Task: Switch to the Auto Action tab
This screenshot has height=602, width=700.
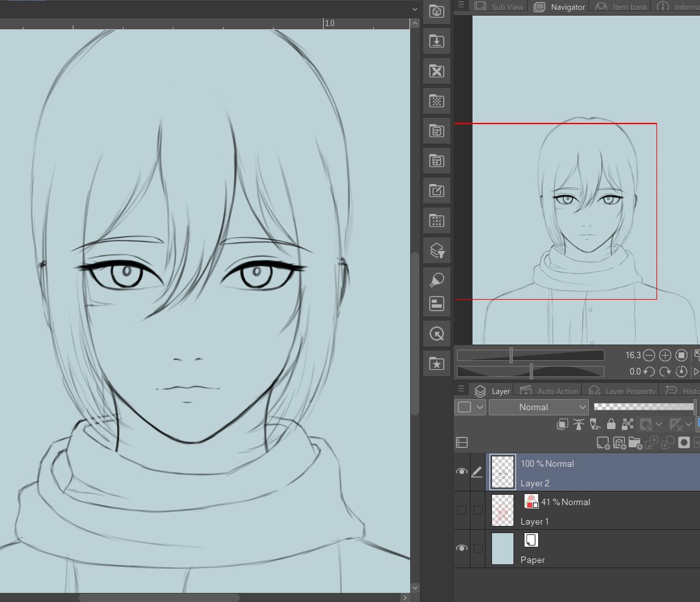Action: 549,391
